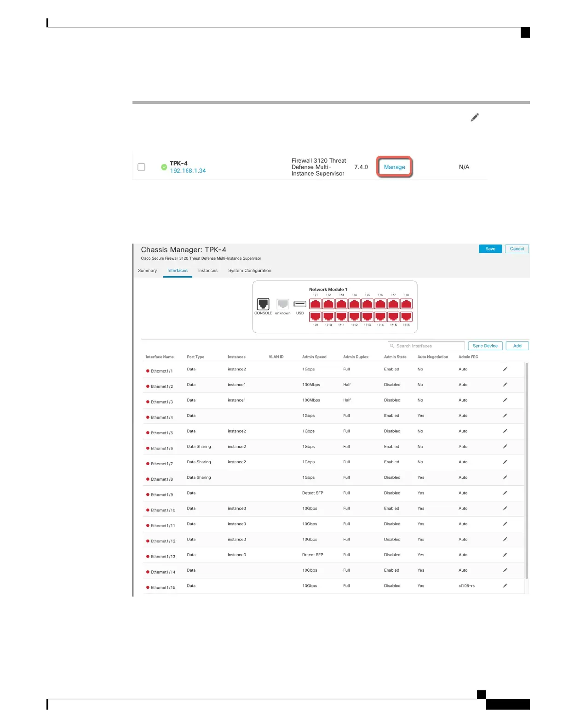Edit Ethernet1/3 with its pencil icon
The height and width of the screenshot is (728, 563).
coord(505,400)
